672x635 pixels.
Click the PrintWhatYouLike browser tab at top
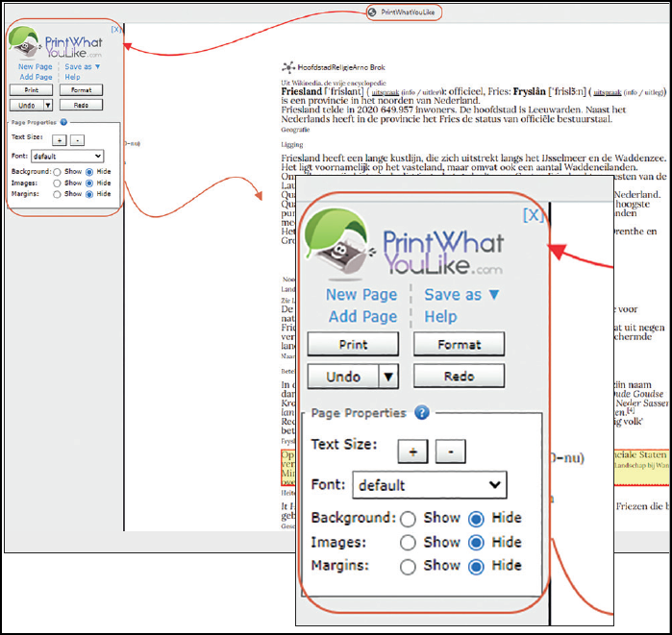coord(403,12)
